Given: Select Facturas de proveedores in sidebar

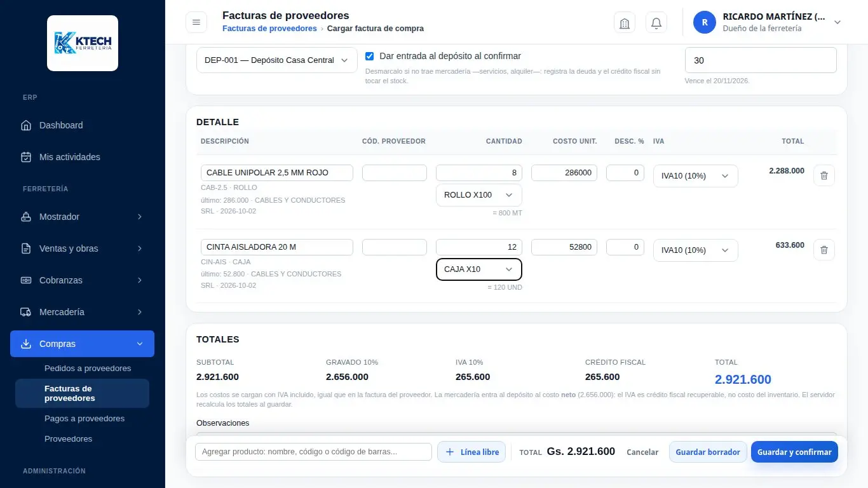Looking at the screenshot, I should (82, 393).
